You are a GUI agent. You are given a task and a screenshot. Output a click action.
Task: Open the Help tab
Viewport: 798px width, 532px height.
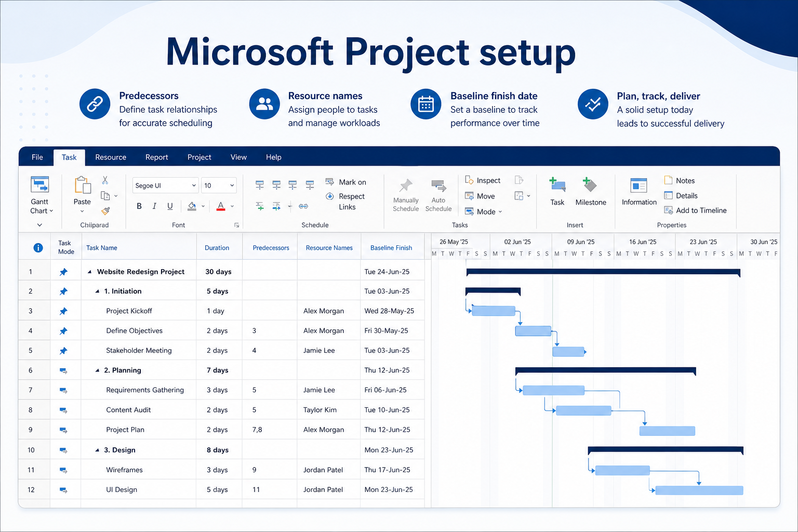pos(274,157)
